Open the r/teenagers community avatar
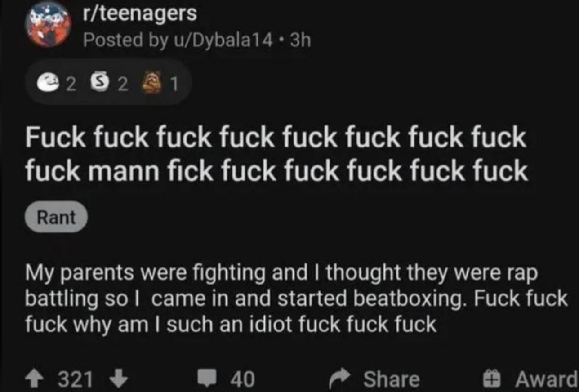Image resolution: width=579 pixels, height=392 pixels. pos(50,26)
